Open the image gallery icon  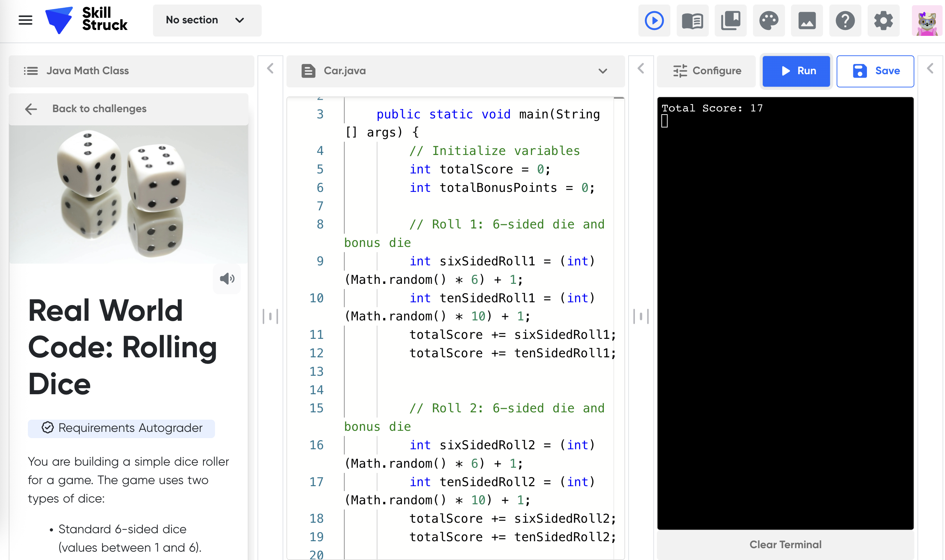[x=807, y=21]
